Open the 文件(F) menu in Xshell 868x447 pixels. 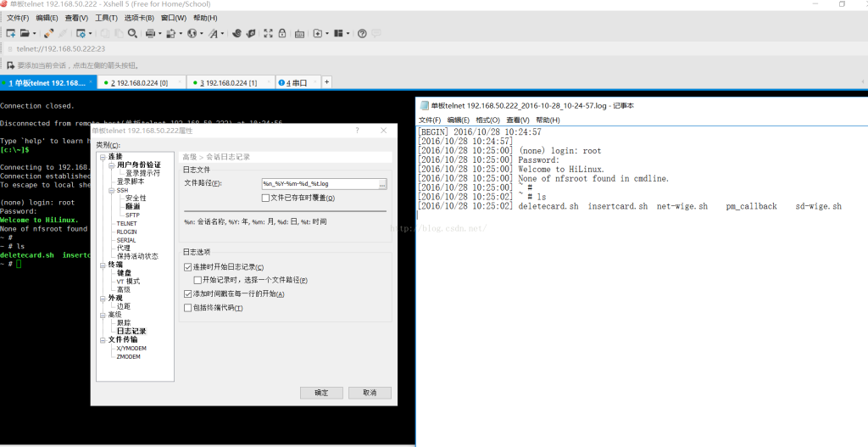(x=18, y=18)
